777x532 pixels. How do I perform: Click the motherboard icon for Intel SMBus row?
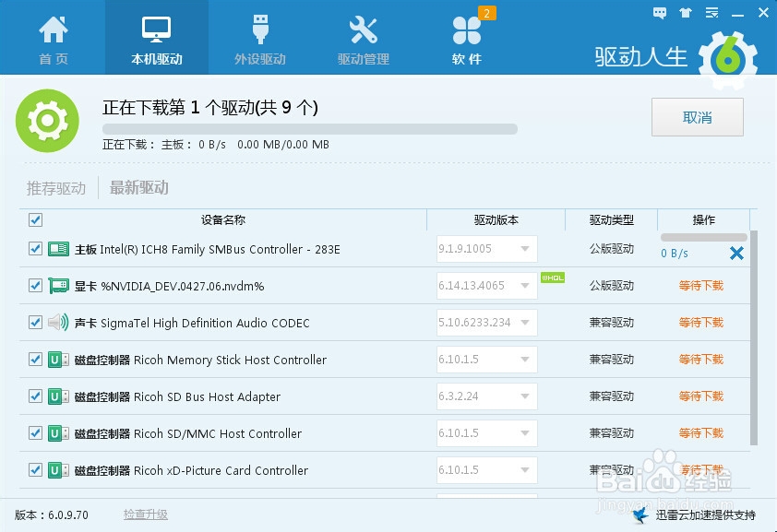58,249
